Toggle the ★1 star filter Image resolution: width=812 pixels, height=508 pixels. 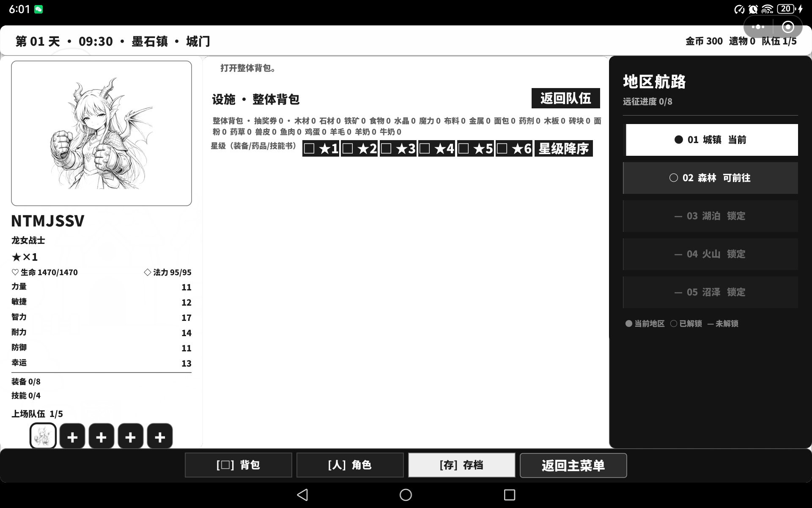tap(321, 149)
